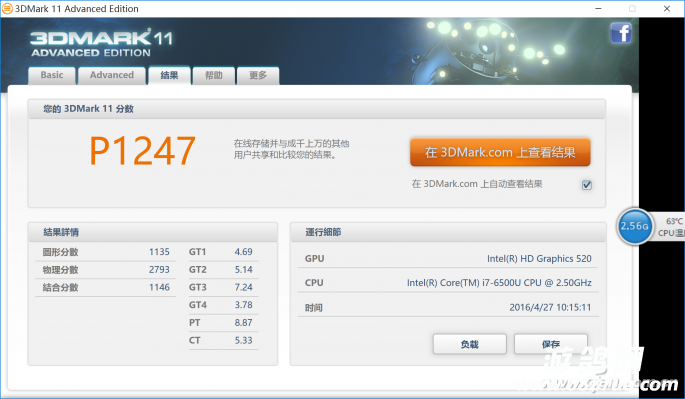Minimize the 3DMark 11 window
685x399 pixels.
pyautogui.click(x=599, y=8)
